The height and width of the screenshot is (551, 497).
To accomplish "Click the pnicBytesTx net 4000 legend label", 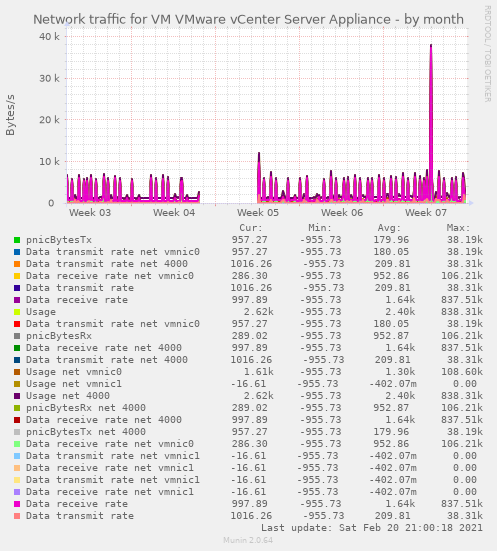I will click(86, 432).
